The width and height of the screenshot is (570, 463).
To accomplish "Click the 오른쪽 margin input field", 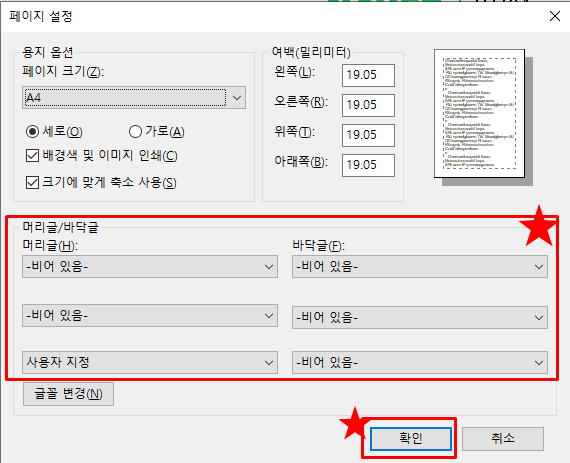I will [368, 105].
